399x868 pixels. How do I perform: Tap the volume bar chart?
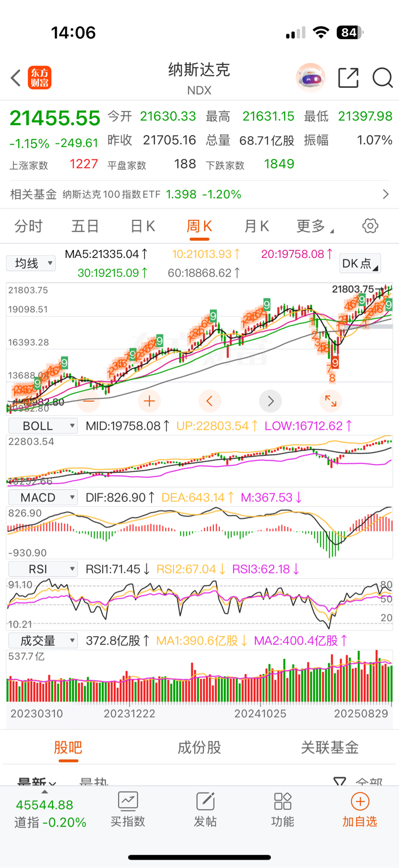(x=199, y=676)
